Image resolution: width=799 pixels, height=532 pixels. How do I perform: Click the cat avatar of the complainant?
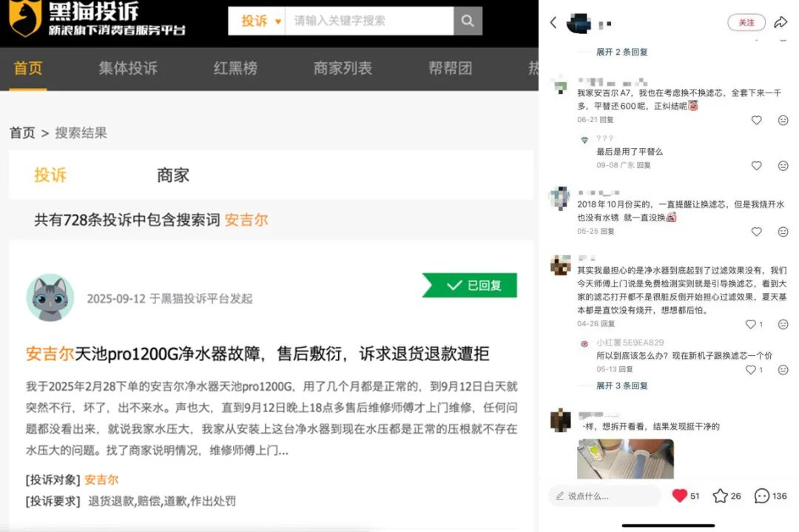pos(50,297)
